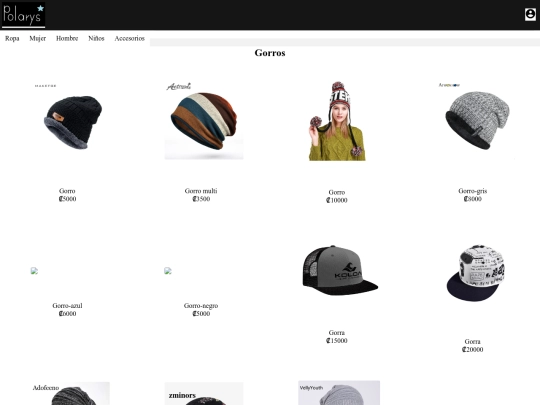The height and width of the screenshot is (405, 540).
Task: Click the broken image icon above Gorro-negro
Action: (168, 271)
